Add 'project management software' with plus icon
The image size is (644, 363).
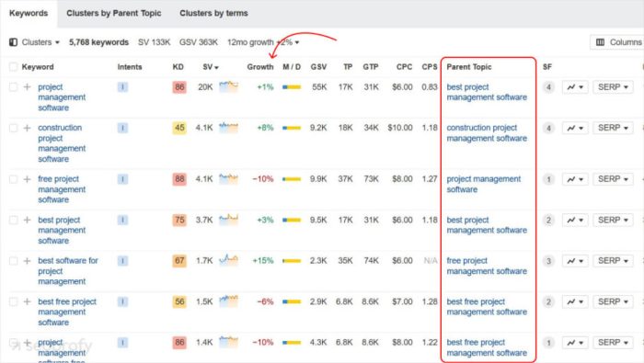pos(27,87)
